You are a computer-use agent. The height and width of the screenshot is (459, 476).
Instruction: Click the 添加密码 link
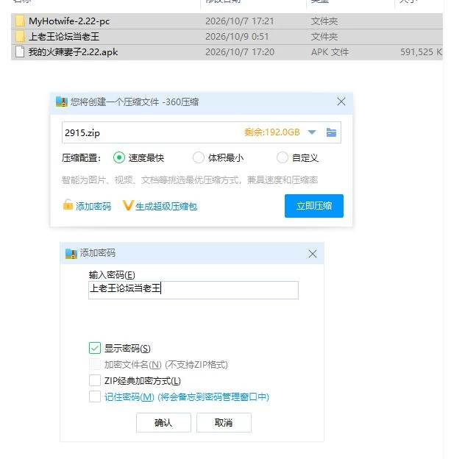[93, 207]
